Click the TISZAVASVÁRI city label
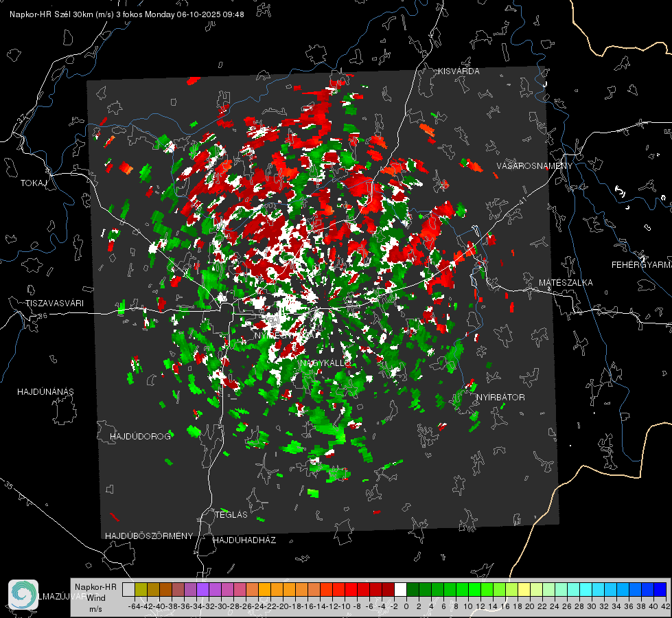The width and height of the screenshot is (672, 618). click(54, 304)
